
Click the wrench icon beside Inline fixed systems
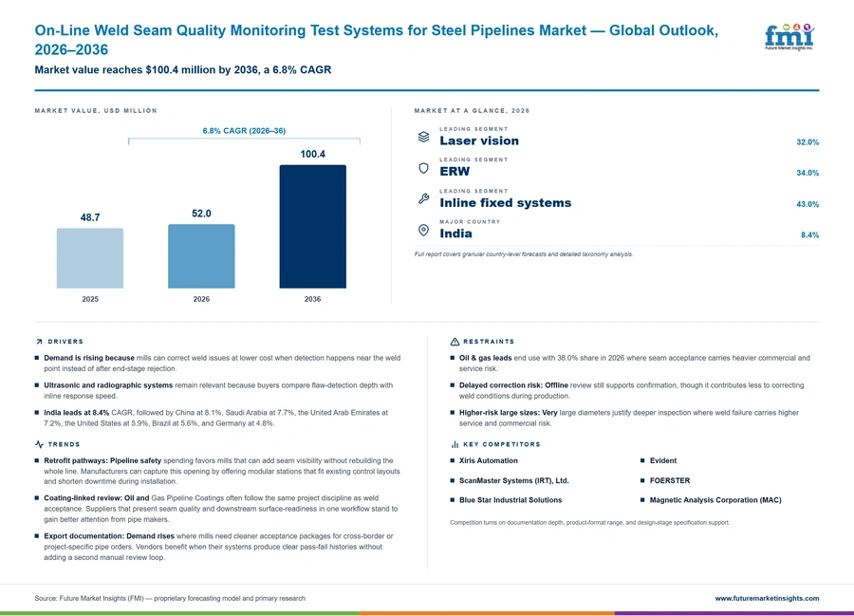click(x=423, y=198)
